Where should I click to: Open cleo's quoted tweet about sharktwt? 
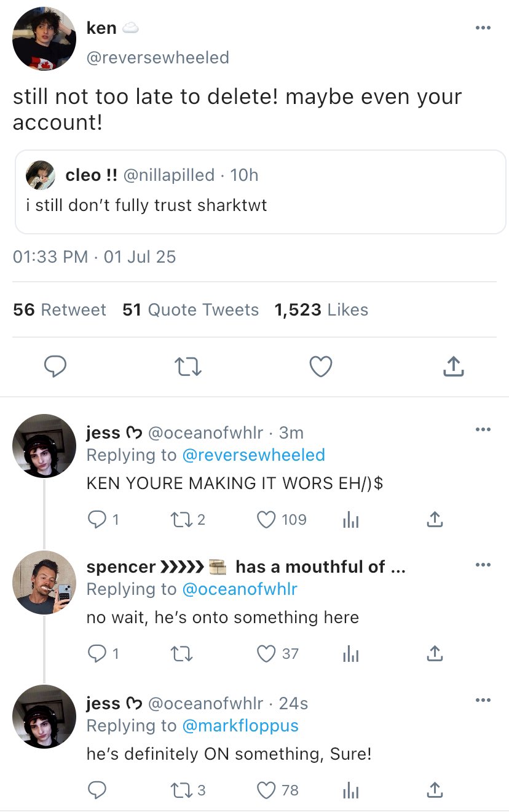point(259,191)
